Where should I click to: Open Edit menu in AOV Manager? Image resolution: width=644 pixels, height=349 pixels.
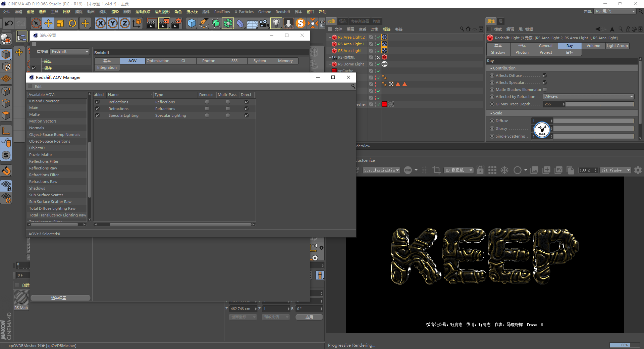click(38, 87)
